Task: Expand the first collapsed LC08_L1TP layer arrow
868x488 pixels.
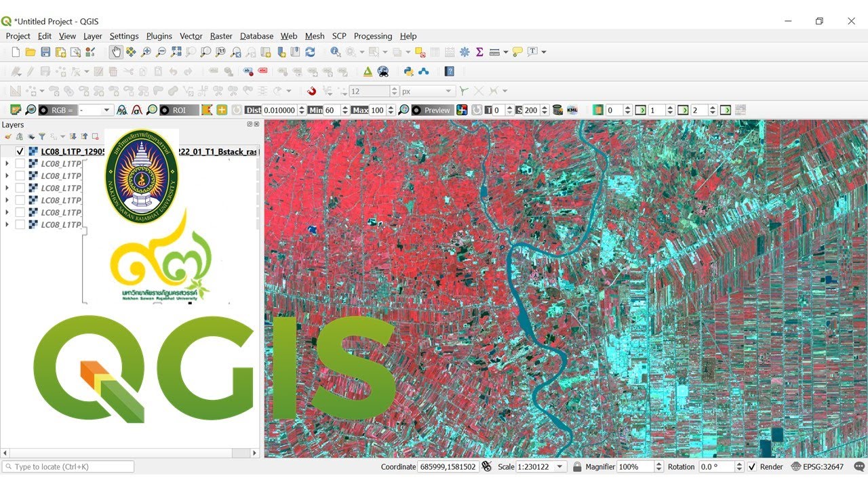Action: tap(7, 164)
